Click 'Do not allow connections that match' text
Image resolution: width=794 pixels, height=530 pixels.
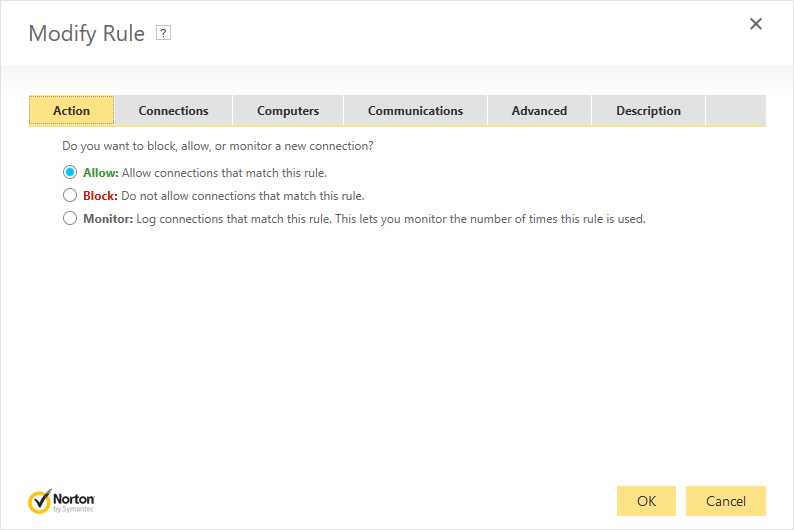coord(243,196)
